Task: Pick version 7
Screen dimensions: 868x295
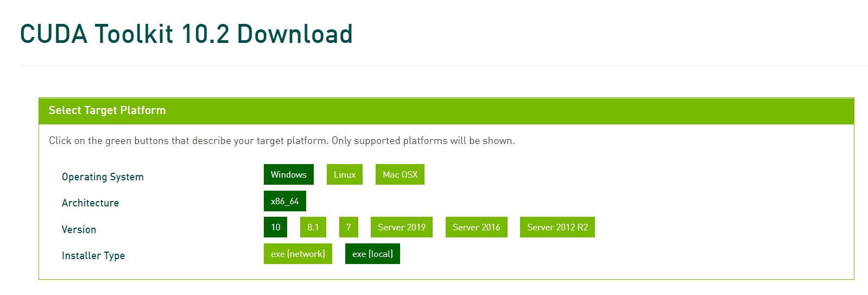Action: coord(349,227)
